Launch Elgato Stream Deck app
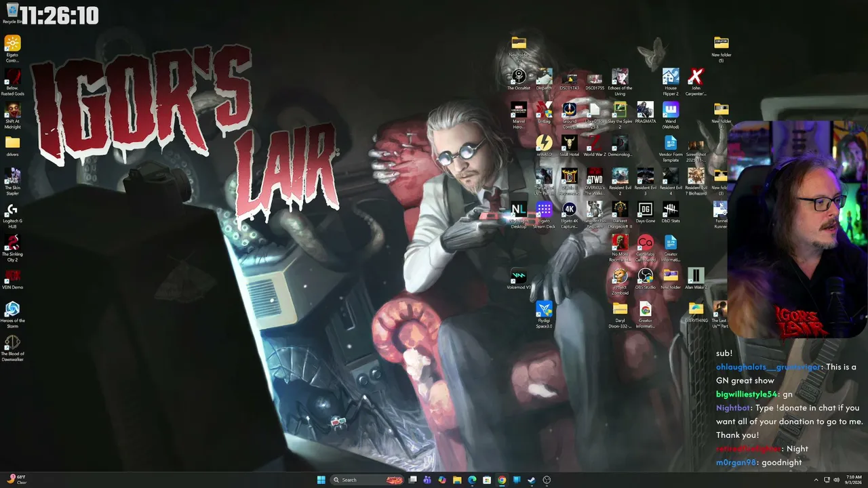868x488 pixels. pyautogui.click(x=544, y=215)
